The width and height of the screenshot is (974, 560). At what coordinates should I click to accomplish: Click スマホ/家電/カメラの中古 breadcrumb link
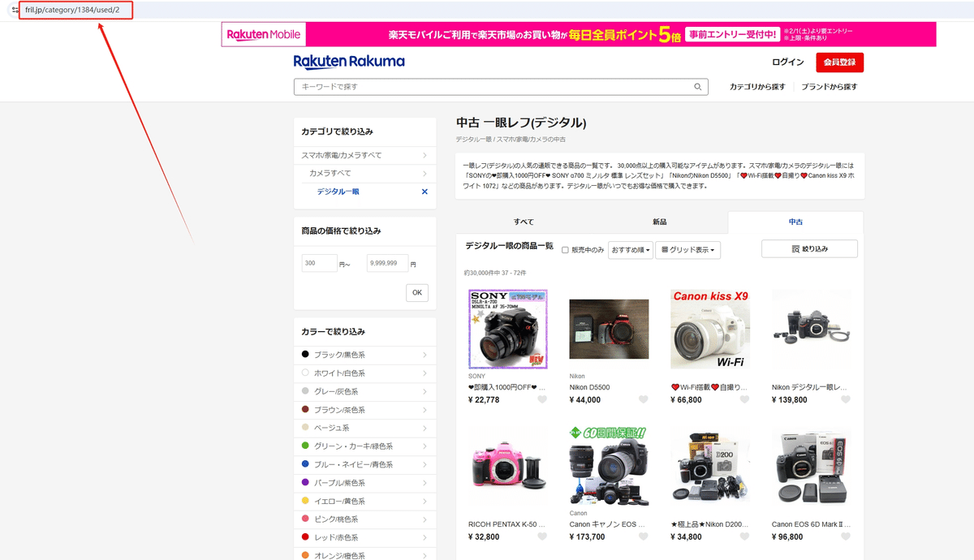[x=531, y=140]
